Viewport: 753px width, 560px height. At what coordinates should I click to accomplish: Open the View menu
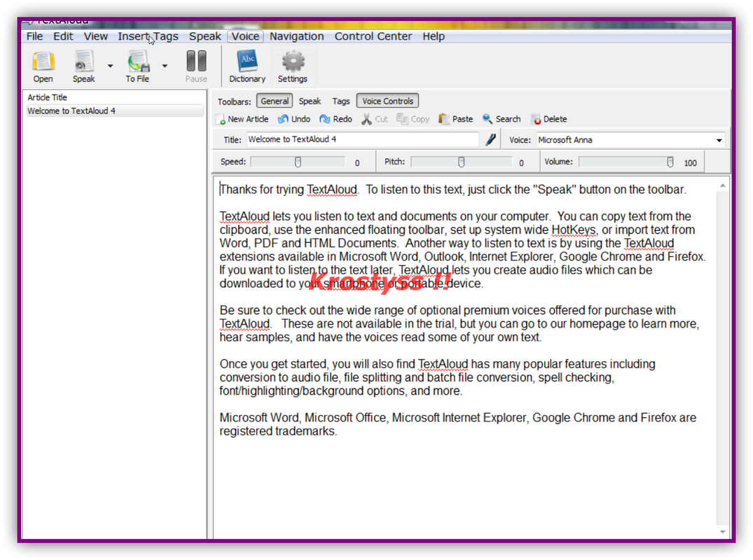tap(95, 36)
